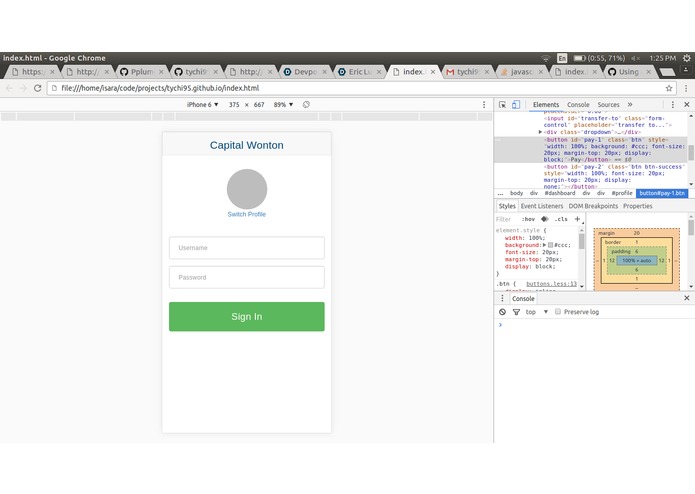Screen dimensions: 695x494
Task: Toggle the device toolbar icon
Action: point(516,105)
